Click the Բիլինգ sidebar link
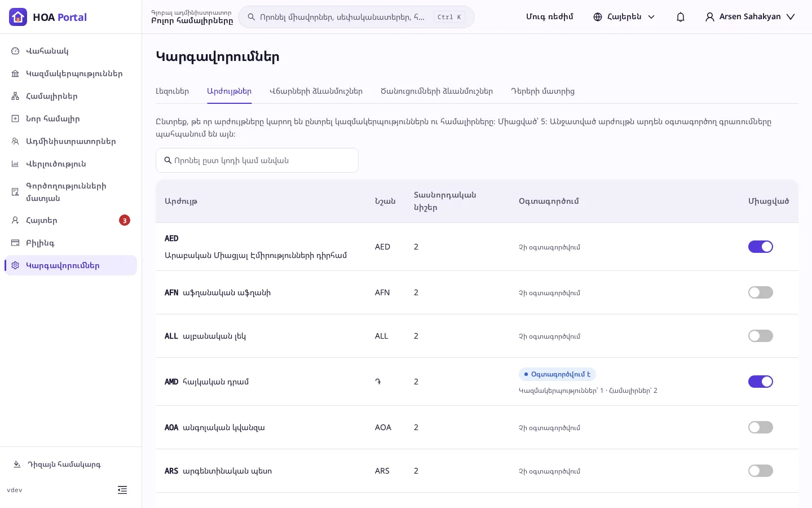Image resolution: width=812 pixels, height=508 pixels. click(70, 243)
